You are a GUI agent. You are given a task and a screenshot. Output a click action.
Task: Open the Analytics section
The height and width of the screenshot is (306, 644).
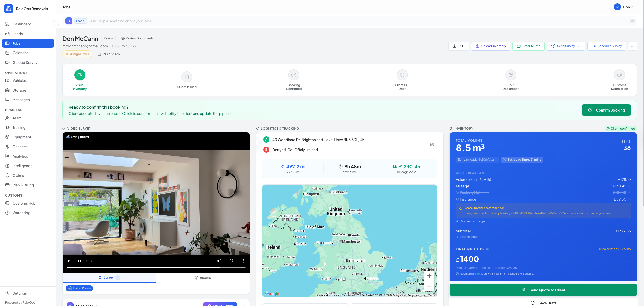pos(20,156)
